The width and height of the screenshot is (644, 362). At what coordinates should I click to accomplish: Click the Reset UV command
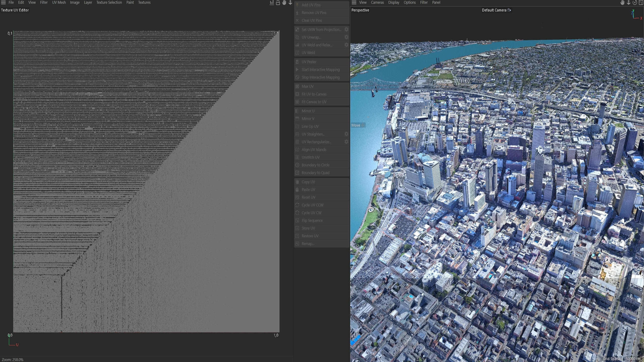tap(322, 197)
